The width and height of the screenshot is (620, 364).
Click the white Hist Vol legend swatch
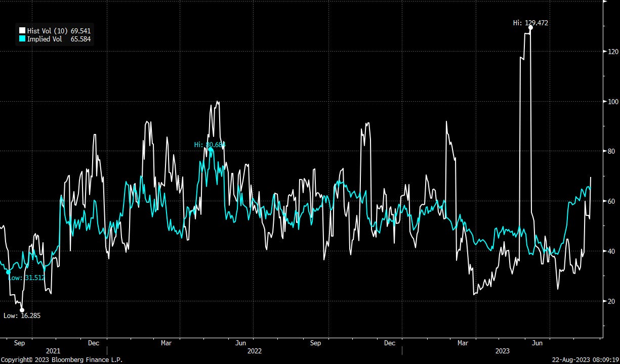(22, 31)
